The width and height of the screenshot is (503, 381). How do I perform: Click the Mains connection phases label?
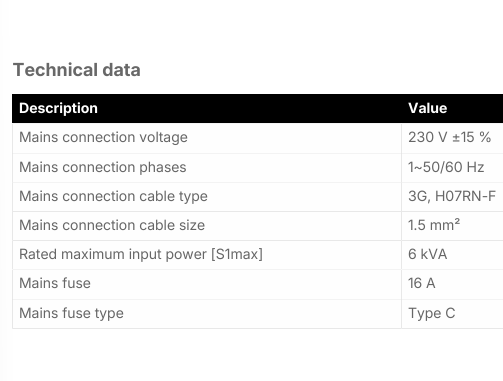click(103, 167)
